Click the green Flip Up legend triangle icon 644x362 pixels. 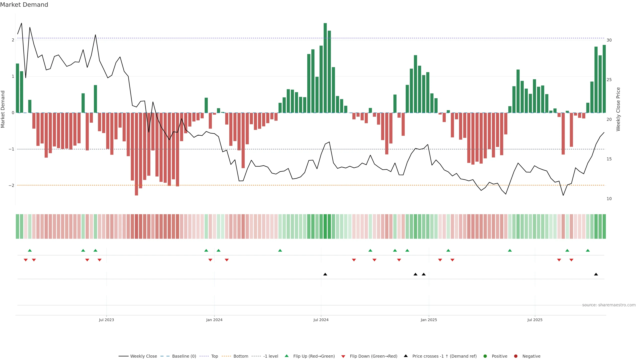pyautogui.click(x=287, y=356)
